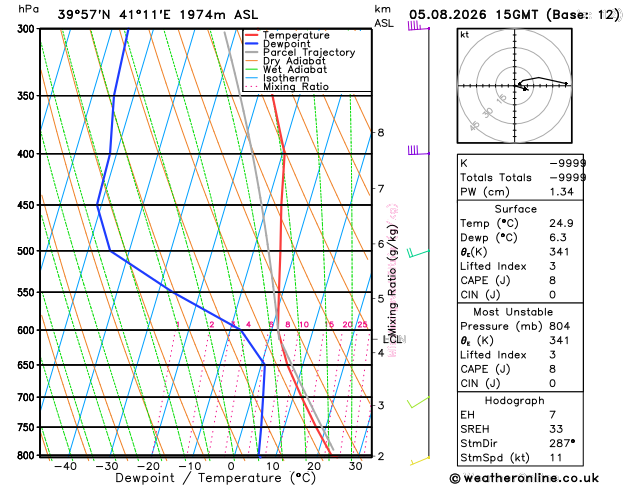Click the '800' pressure level label
The image size is (629, 486).
[28, 456]
